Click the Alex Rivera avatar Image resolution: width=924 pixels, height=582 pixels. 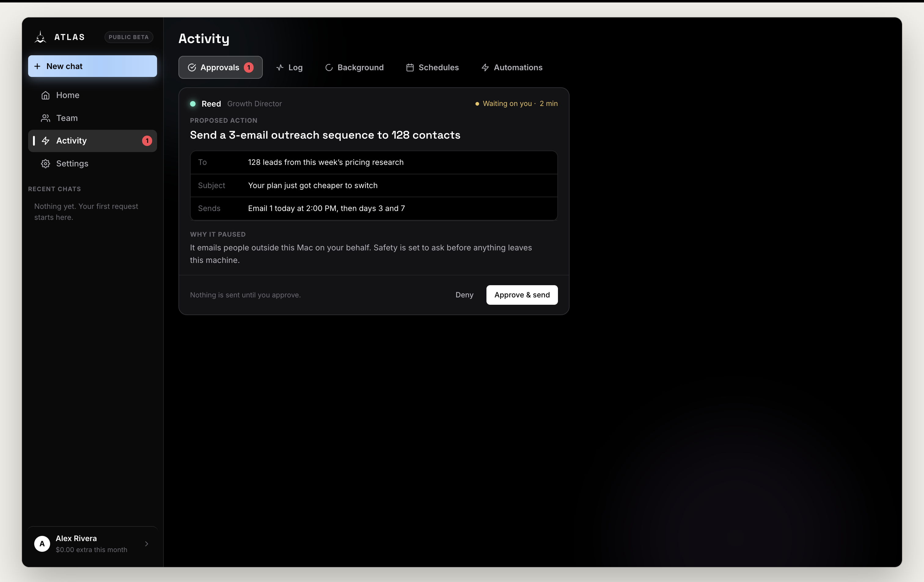[x=42, y=544]
